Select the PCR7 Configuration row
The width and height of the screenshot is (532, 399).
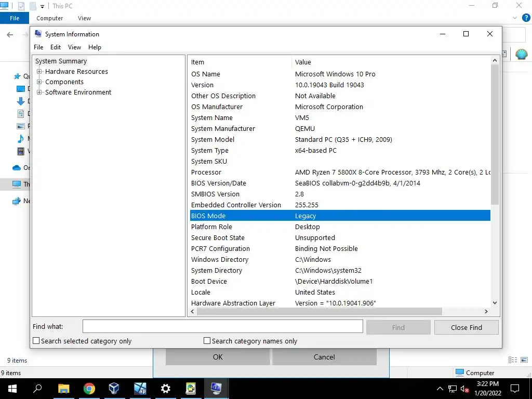click(340, 248)
